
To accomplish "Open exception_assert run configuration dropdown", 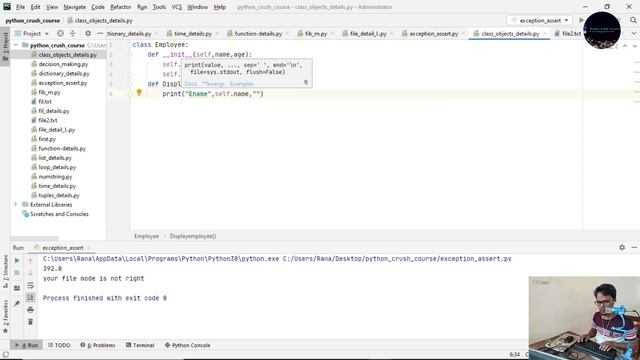I will [x=540, y=20].
